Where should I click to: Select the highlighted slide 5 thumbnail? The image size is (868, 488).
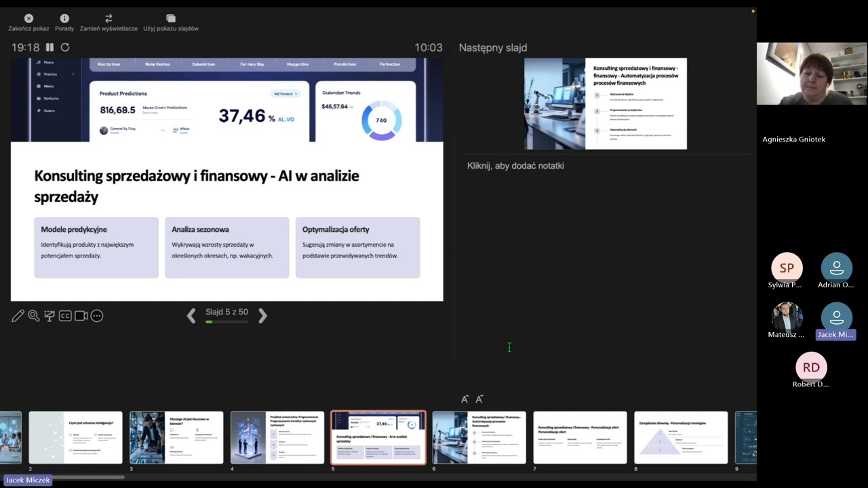[x=378, y=438]
